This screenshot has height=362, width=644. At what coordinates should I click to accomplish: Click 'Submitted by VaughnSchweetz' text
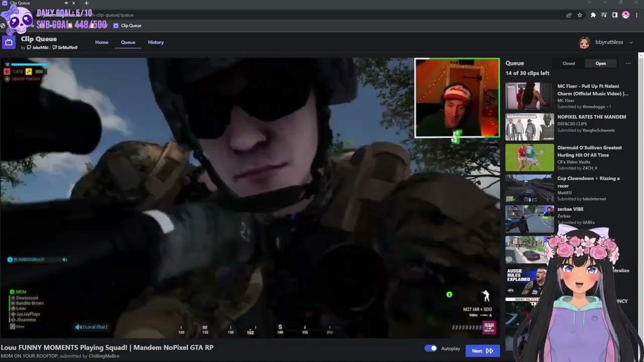(586, 131)
